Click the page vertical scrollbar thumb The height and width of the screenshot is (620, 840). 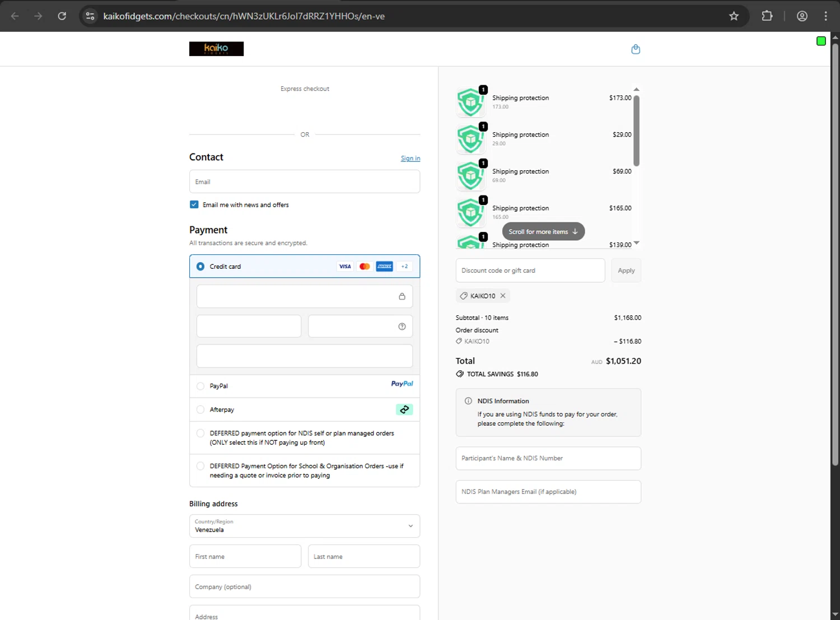[835, 254]
